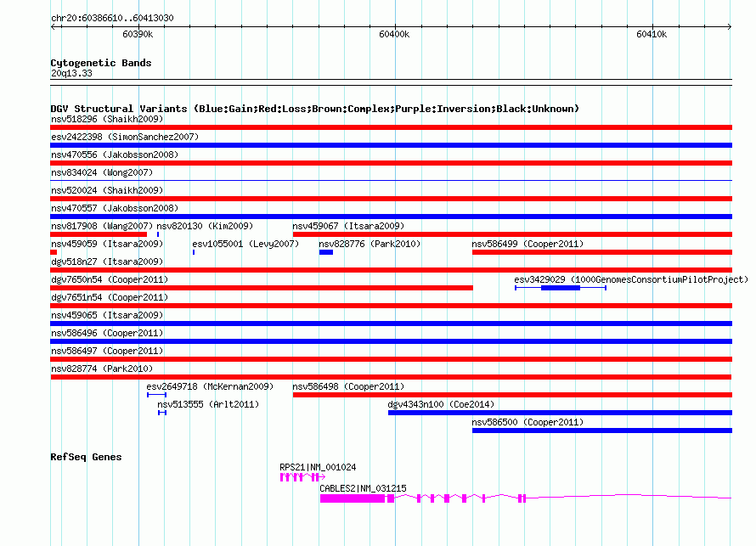756x546 pixels.
Task: Click the DGV Structural Variants track title
Action: (314, 109)
